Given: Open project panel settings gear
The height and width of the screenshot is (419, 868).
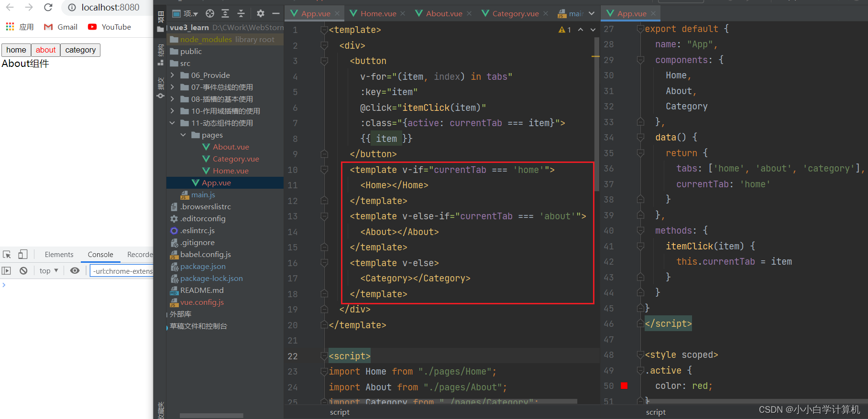Looking at the screenshot, I should [x=261, y=13].
